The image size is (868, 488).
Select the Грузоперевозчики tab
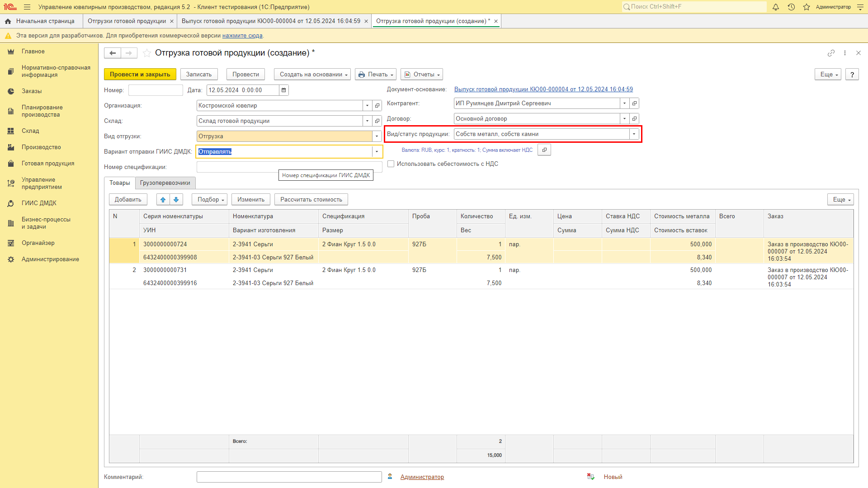(165, 183)
